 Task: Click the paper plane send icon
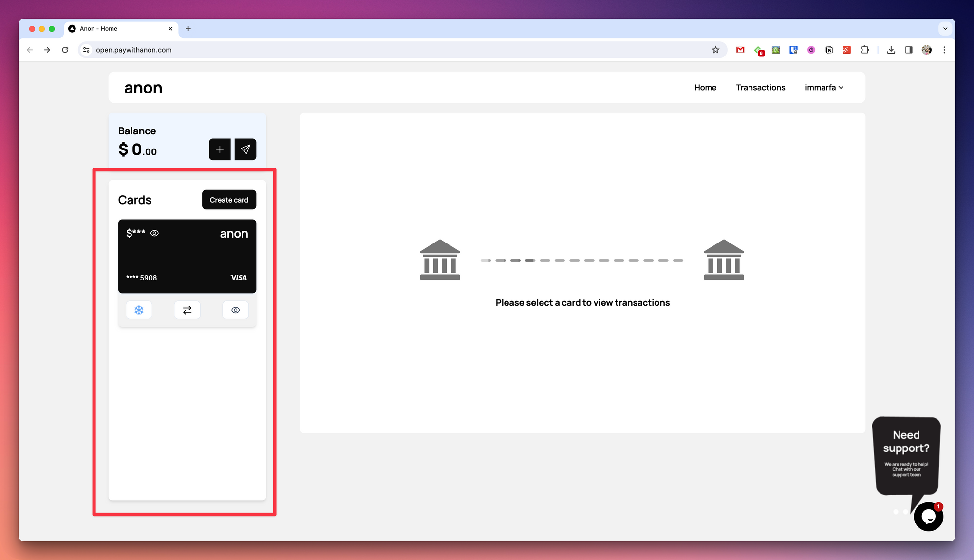pos(245,149)
